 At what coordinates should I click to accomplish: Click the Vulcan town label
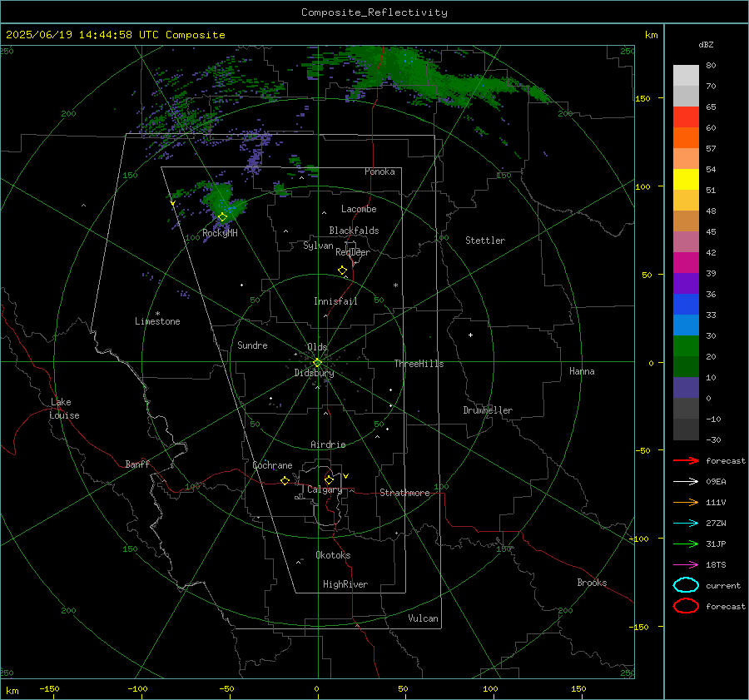coord(423,618)
